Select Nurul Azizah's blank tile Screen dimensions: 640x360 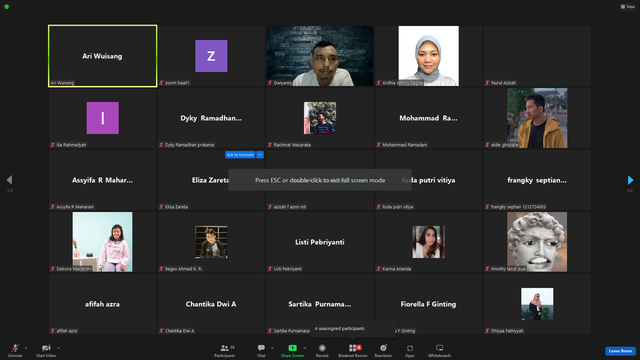(537, 56)
